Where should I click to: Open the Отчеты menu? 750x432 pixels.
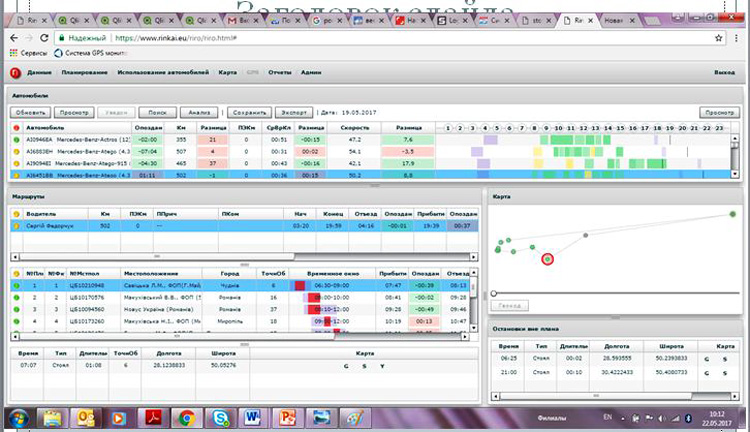pyautogui.click(x=279, y=73)
